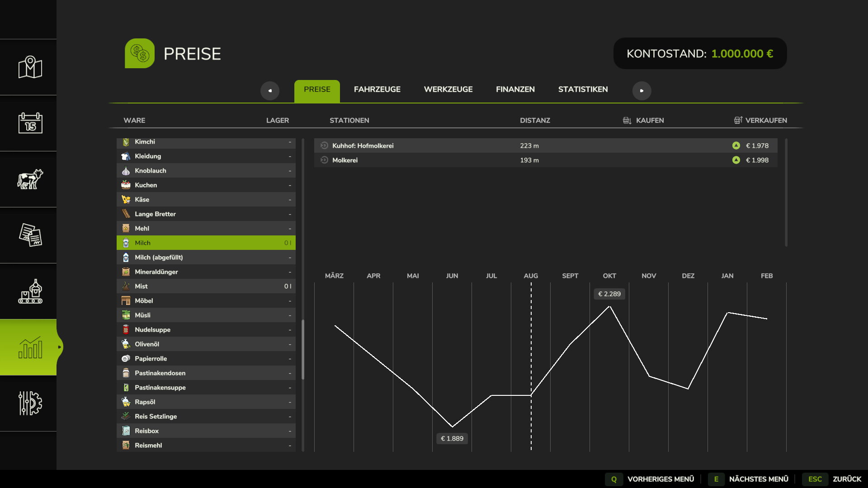Open the contracts documents icon
This screenshot has width=868, height=488.
click(x=30, y=235)
